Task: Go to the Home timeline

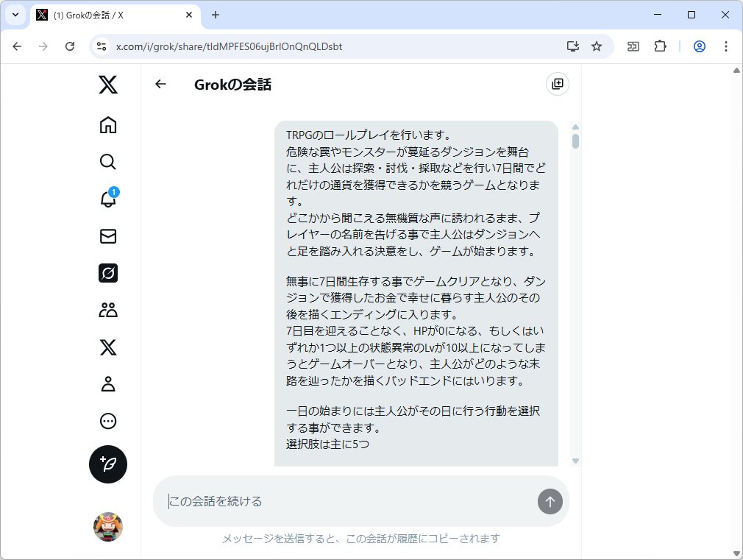Action: click(x=107, y=125)
